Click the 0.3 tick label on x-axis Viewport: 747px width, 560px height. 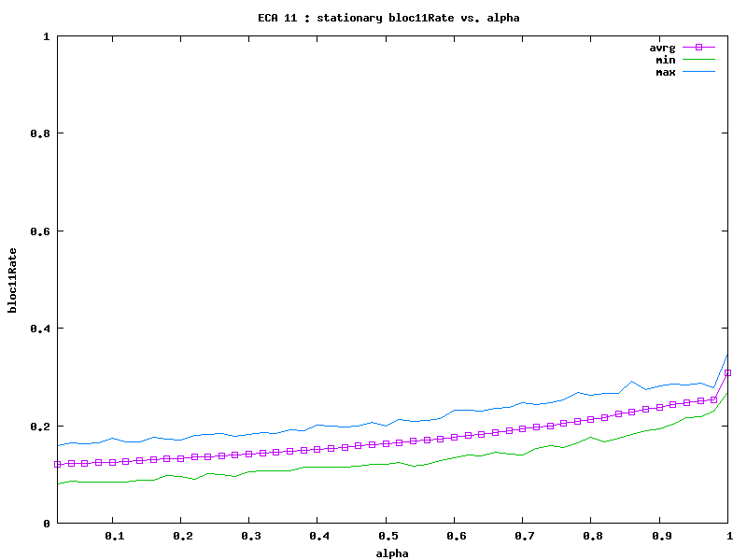click(x=250, y=537)
